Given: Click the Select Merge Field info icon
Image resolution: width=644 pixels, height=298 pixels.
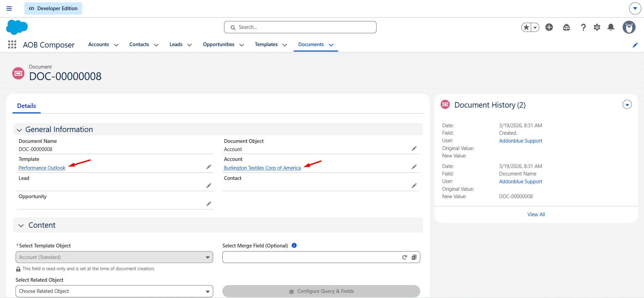Looking at the screenshot, I should click(294, 245).
